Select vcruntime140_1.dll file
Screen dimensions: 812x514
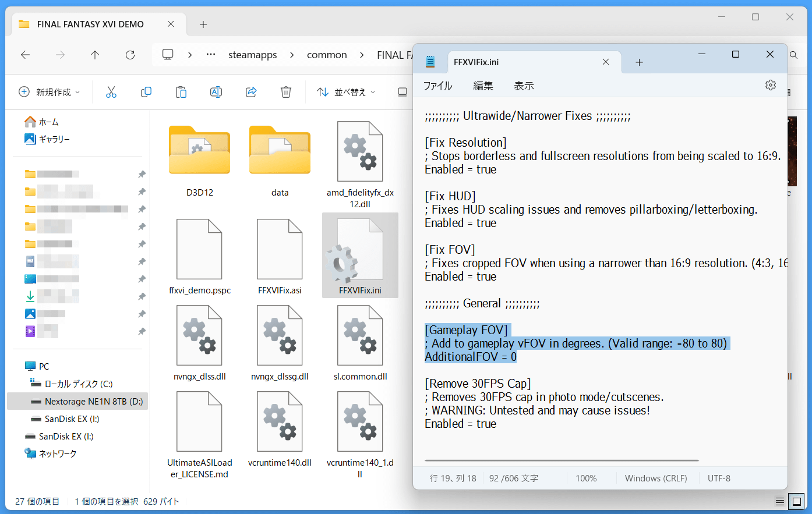click(360, 434)
